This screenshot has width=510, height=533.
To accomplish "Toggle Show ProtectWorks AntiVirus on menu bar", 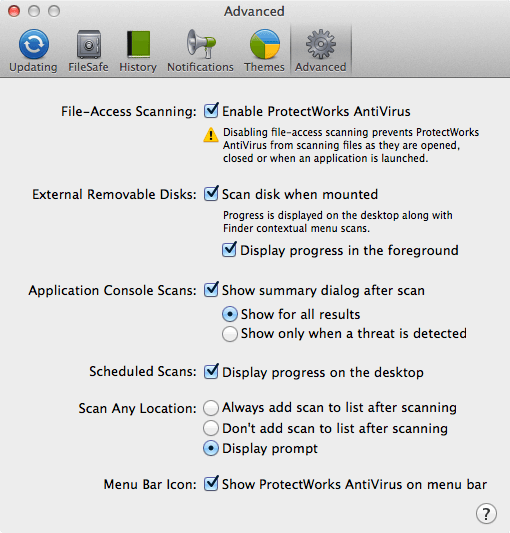I will (x=211, y=483).
